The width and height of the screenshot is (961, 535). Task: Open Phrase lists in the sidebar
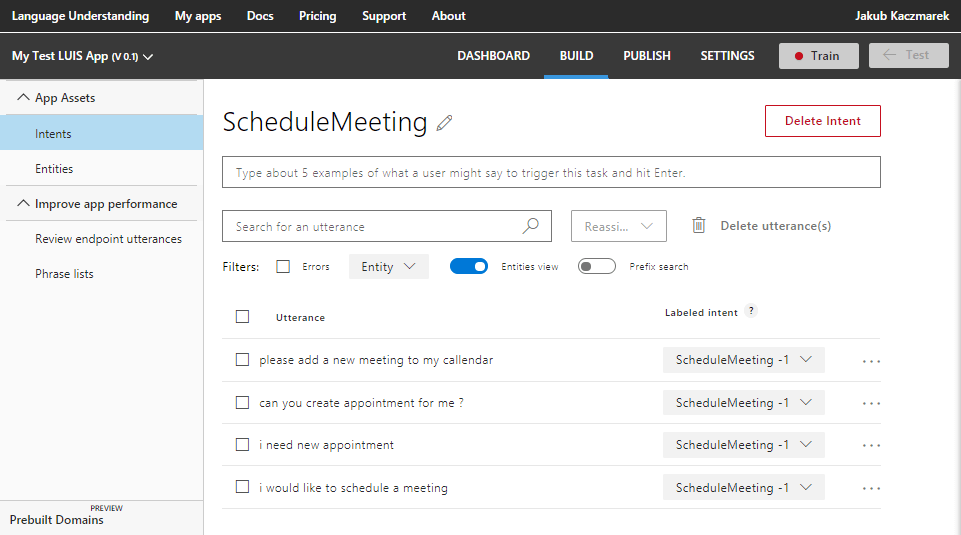coord(64,274)
